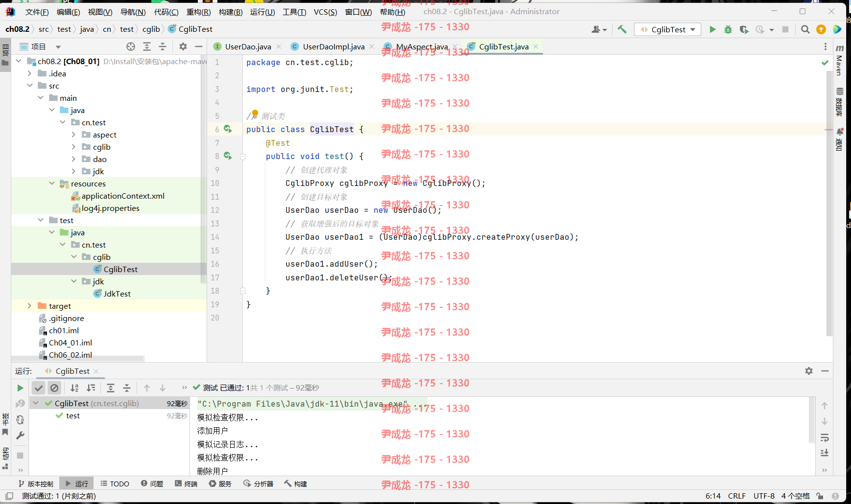Screen dimensions: 851x504
Task: Sort test results by duration
Action: click(x=91, y=388)
